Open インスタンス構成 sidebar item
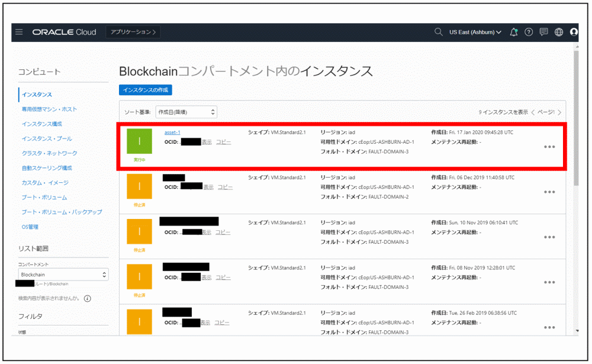 [41, 124]
